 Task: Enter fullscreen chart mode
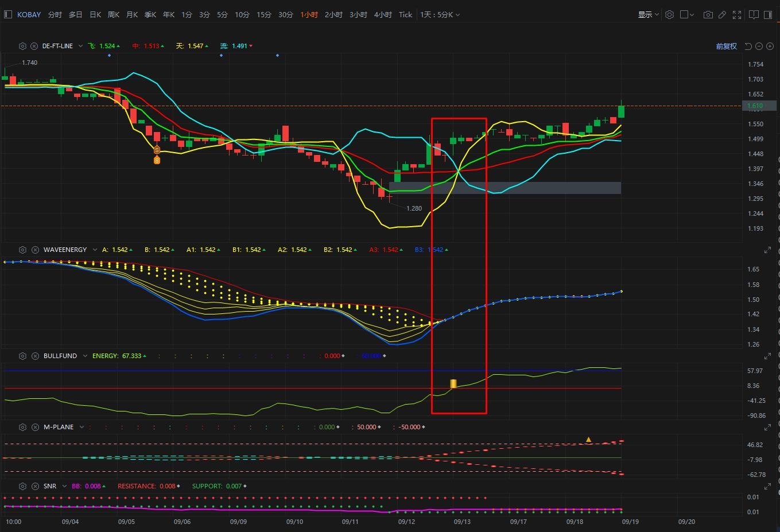coord(737,14)
